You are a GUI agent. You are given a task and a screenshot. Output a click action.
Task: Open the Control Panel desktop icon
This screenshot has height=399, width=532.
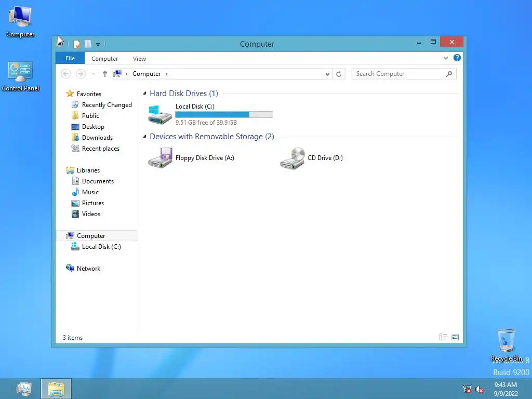tap(20, 76)
